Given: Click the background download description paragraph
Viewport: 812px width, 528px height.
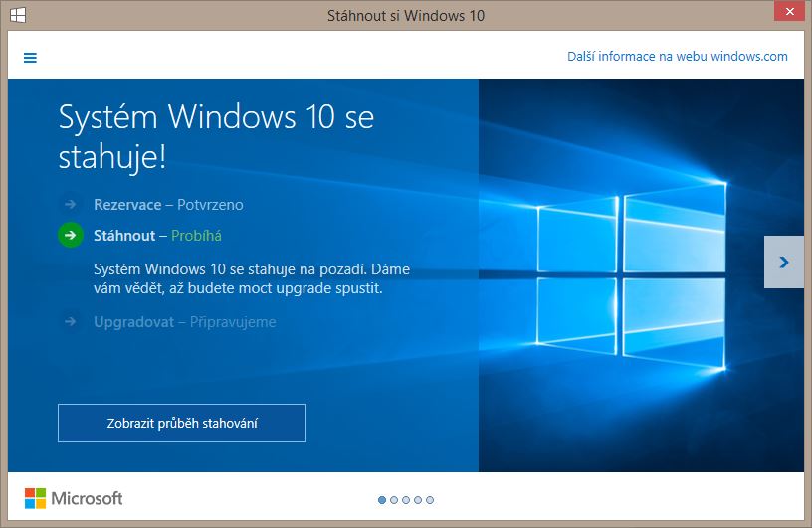Looking at the screenshot, I should 252,278.
